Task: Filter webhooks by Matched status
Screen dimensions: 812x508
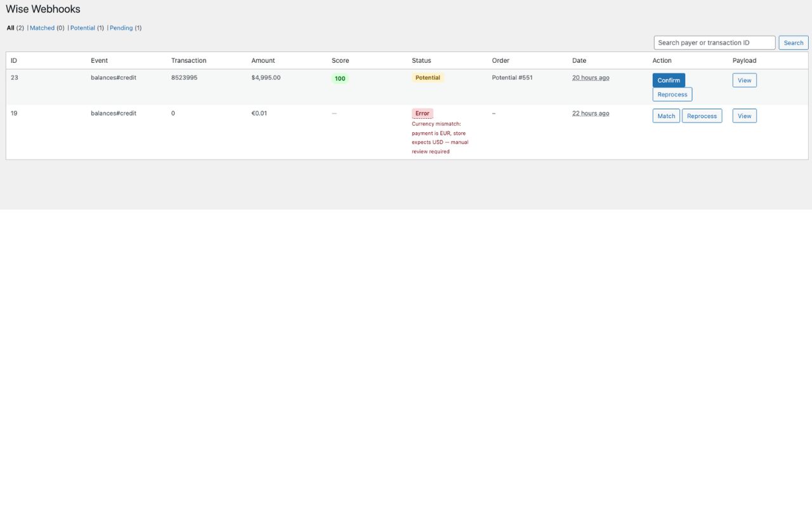Action: tap(42, 28)
